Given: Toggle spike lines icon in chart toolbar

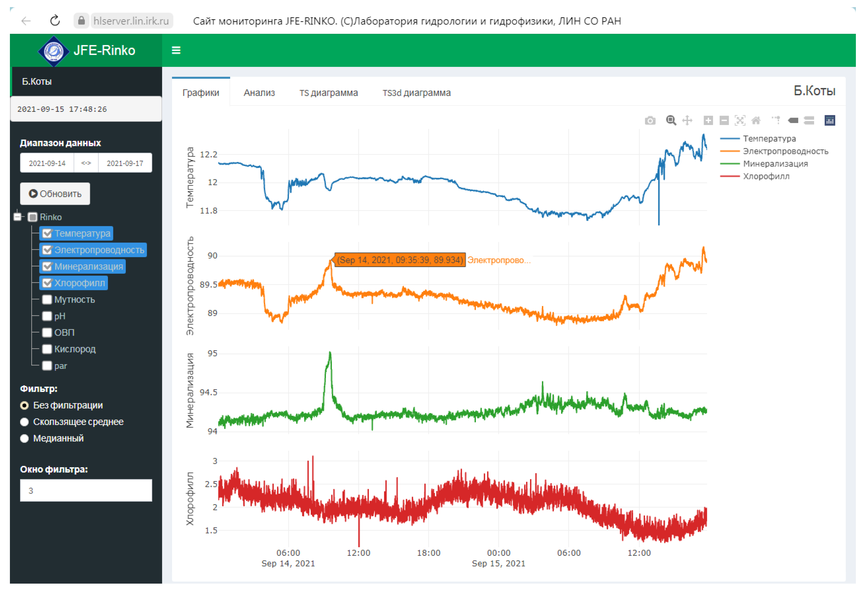Looking at the screenshot, I should click(776, 121).
